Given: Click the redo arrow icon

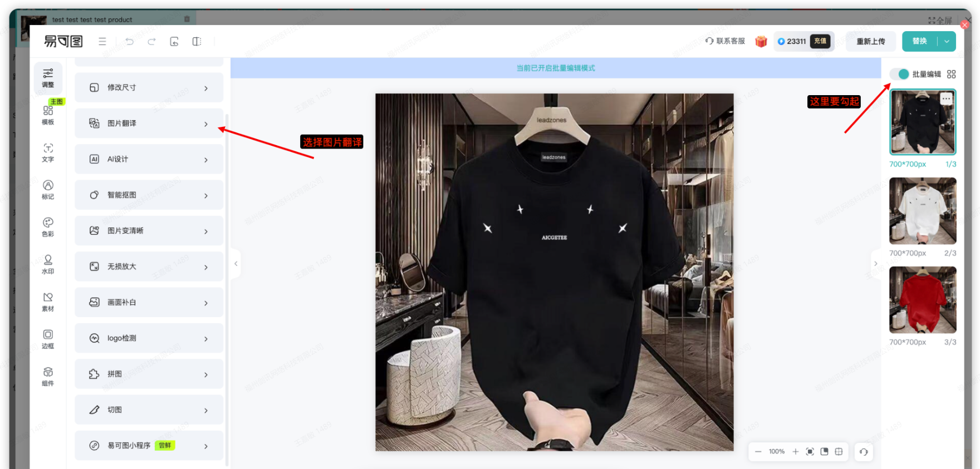Looking at the screenshot, I should [151, 41].
